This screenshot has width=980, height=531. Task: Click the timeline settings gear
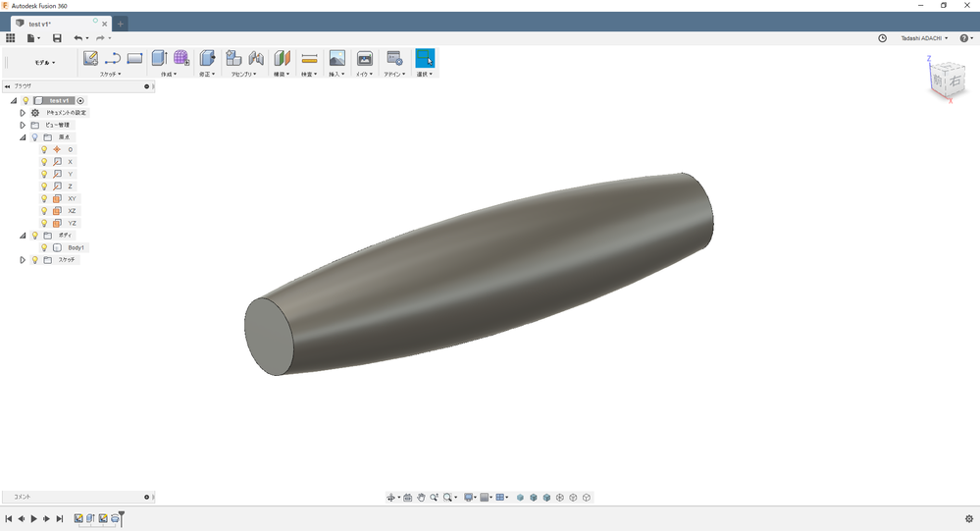click(x=969, y=518)
